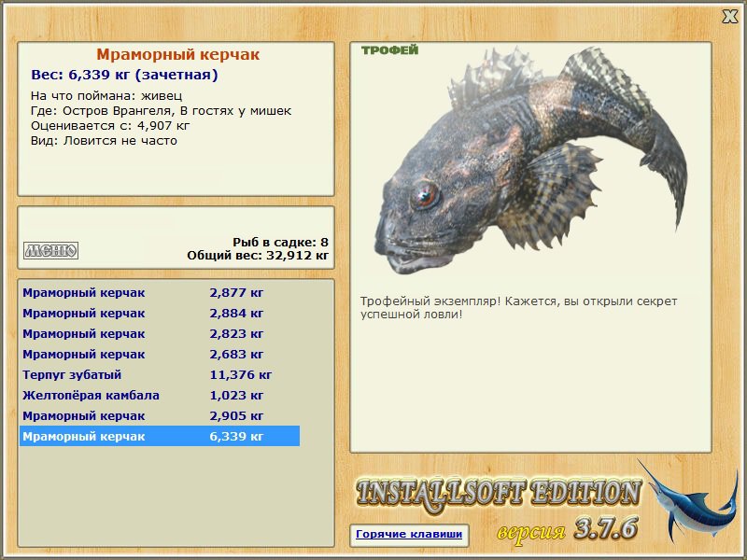Click the Мраморный керчак title heading
This screenshot has width=747, height=560.
178,54
